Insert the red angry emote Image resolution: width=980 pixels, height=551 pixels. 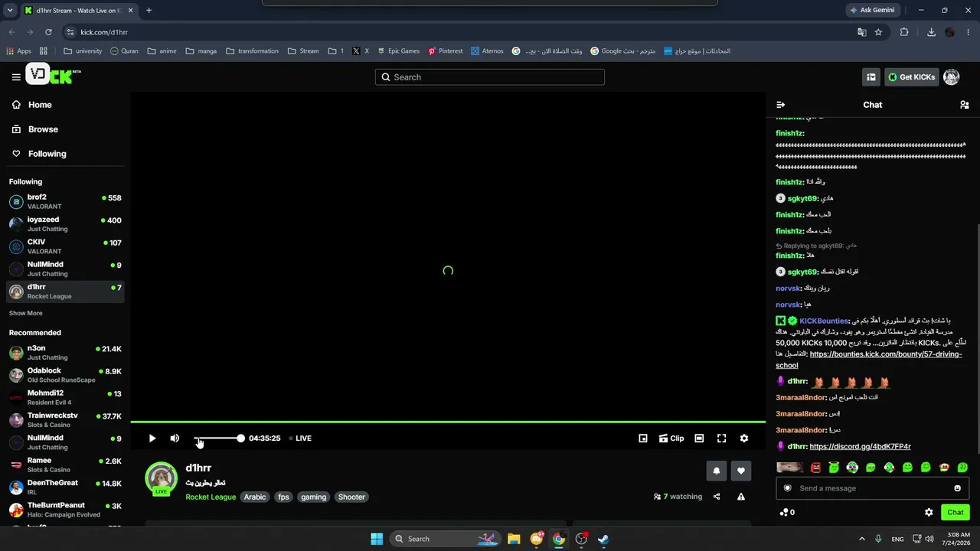click(815, 468)
